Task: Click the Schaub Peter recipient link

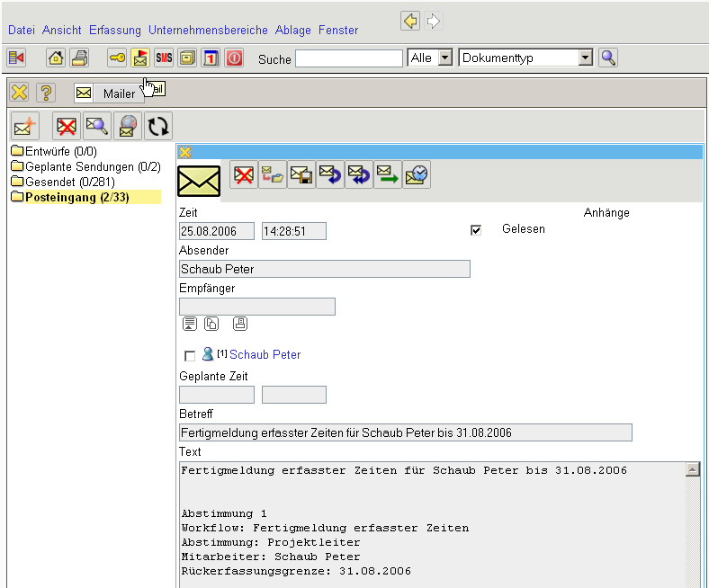Action: (265, 355)
